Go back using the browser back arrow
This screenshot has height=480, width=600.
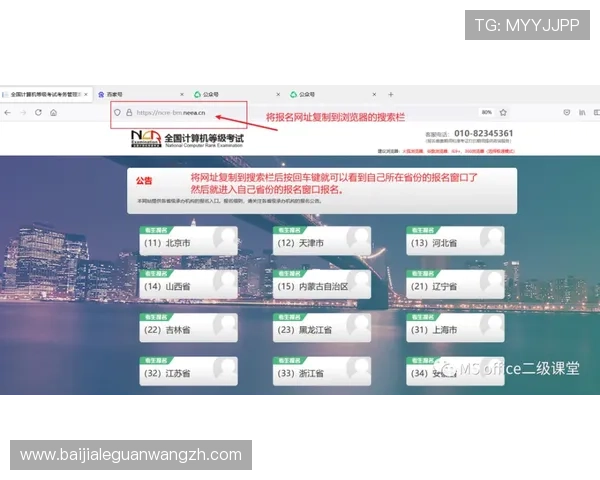pos(8,113)
